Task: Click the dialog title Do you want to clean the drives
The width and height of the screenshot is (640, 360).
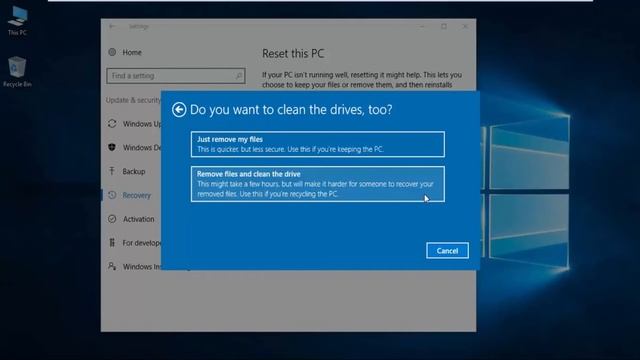Action: (x=291, y=109)
